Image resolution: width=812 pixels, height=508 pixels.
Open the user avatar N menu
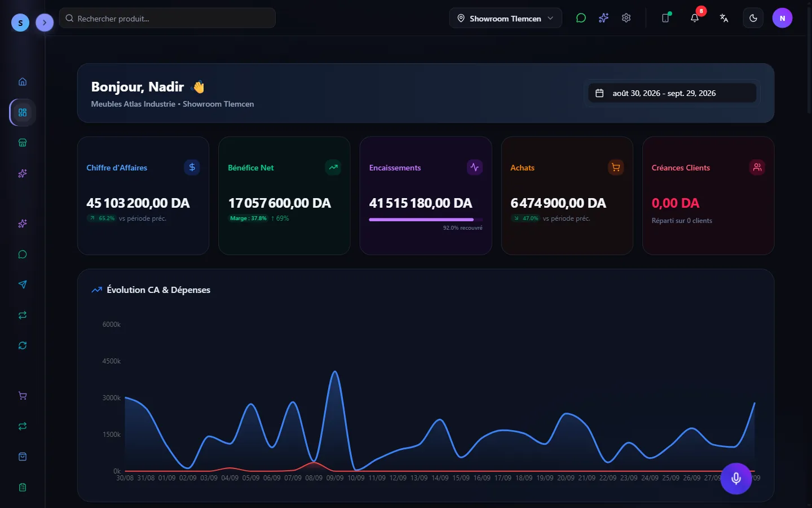(x=782, y=18)
